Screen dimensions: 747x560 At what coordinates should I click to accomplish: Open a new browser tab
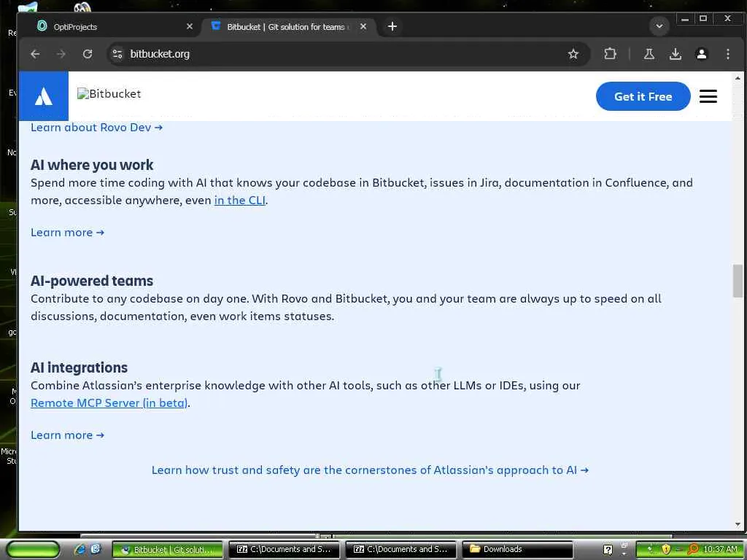tap(392, 27)
